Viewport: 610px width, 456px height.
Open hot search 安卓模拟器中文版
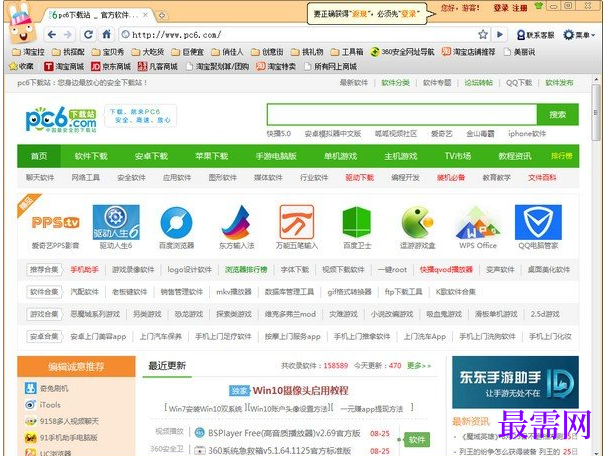pos(333,134)
